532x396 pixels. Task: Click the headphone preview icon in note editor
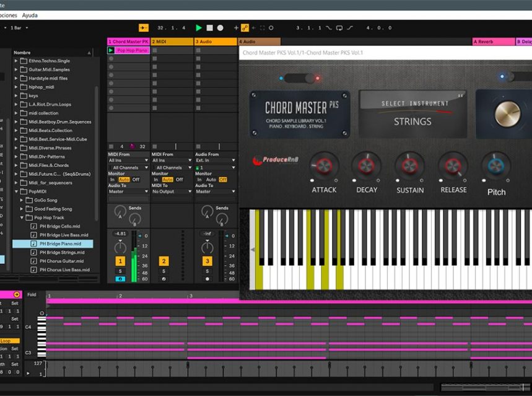coord(41,313)
